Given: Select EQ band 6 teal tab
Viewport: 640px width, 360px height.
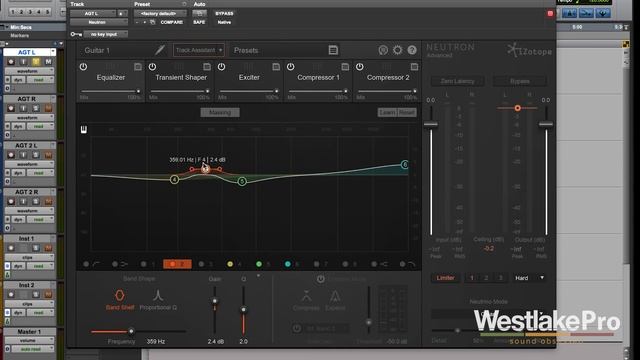Looking at the screenshot, I should point(292,264).
